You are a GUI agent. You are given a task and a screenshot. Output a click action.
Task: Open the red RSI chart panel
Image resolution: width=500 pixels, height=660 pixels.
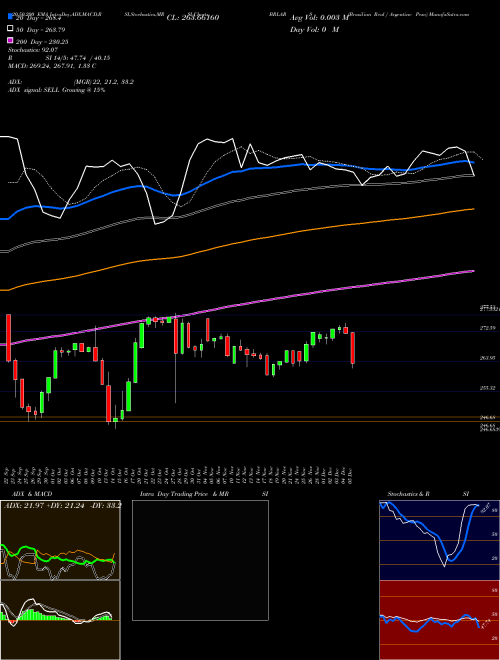(439, 620)
